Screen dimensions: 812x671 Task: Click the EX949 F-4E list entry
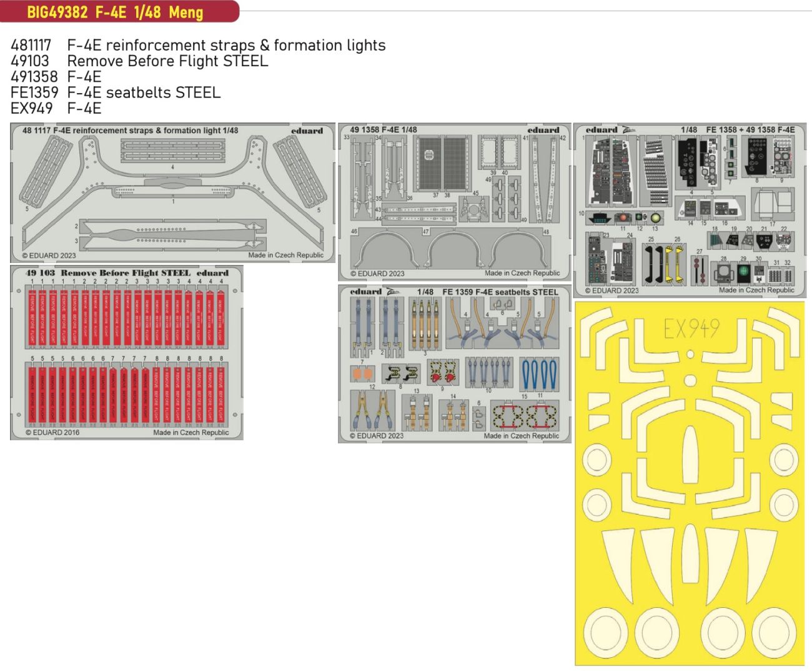point(56,108)
